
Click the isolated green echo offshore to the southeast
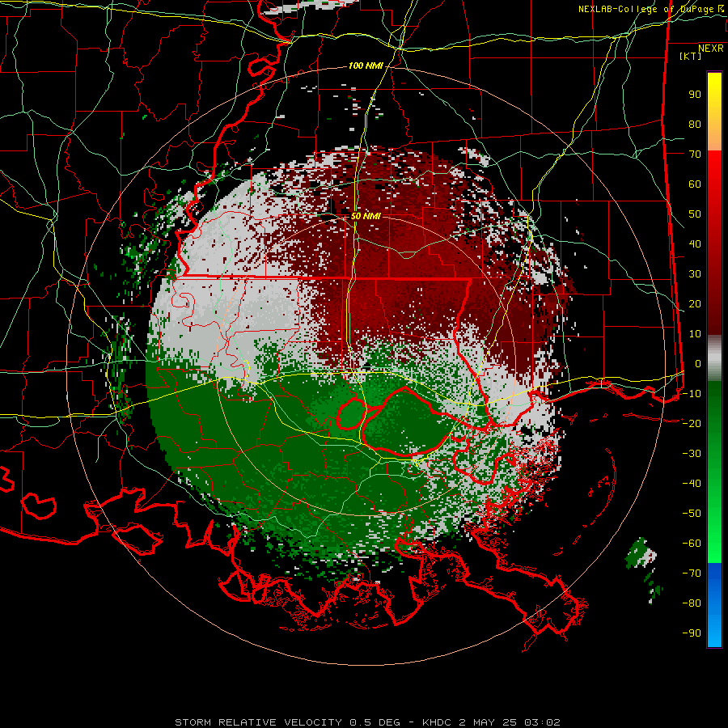641,553
